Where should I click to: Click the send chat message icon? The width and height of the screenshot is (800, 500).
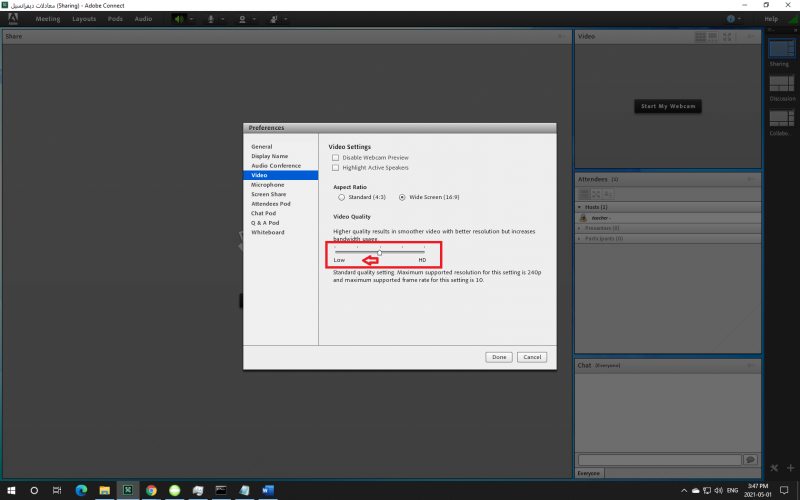click(750, 459)
